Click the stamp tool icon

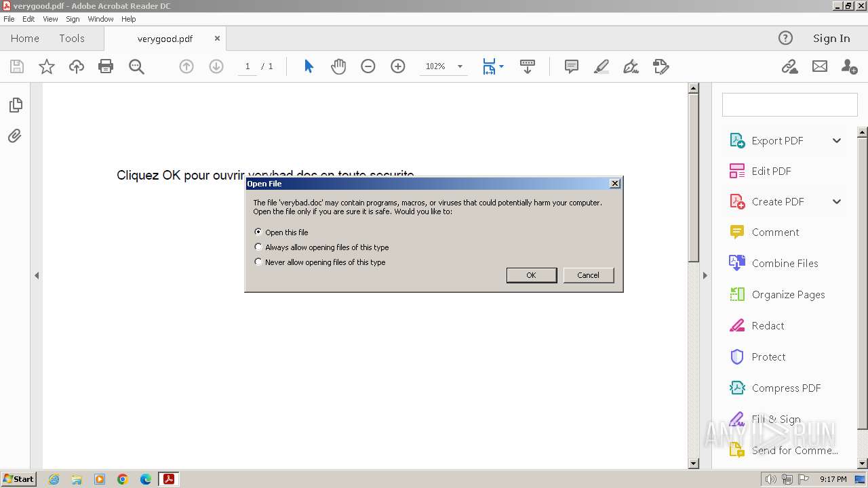point(661,66)
